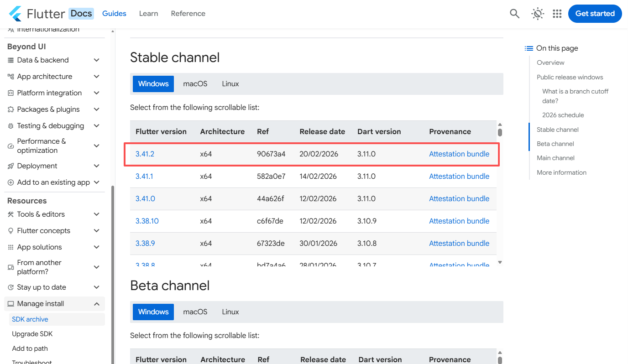Open the Upgrade SDK sidebar page

point(32,334)
